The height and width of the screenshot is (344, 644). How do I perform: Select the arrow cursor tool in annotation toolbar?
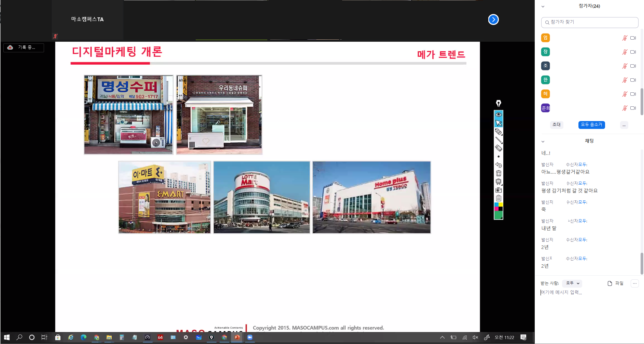pyautogui.click(x=499, y=123)
